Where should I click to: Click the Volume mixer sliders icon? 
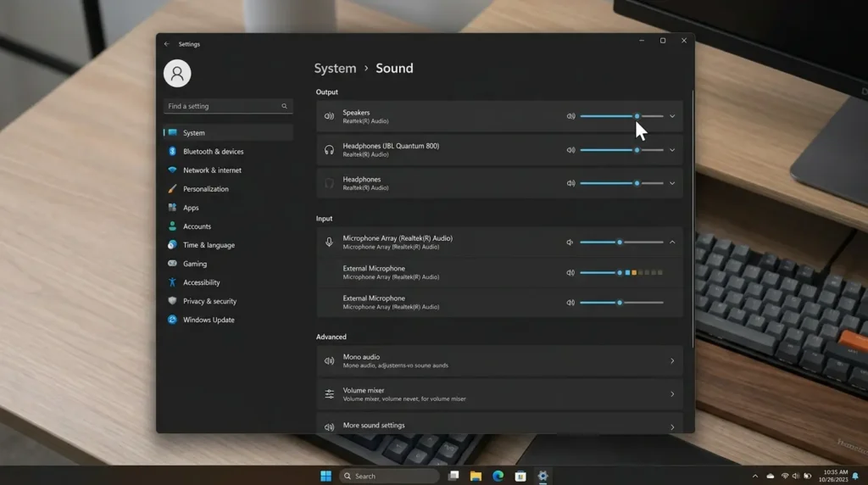point(330,394)
